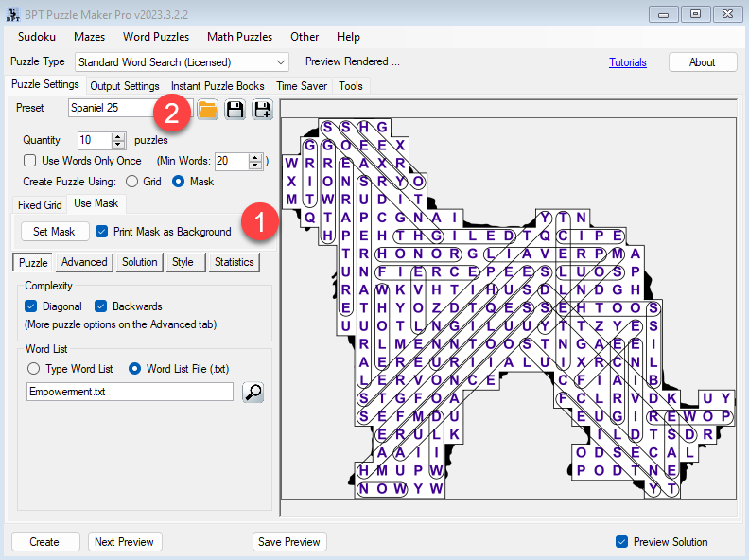Browse for word list file with magnifier icon
749x560 pixels.
point(253,392)
